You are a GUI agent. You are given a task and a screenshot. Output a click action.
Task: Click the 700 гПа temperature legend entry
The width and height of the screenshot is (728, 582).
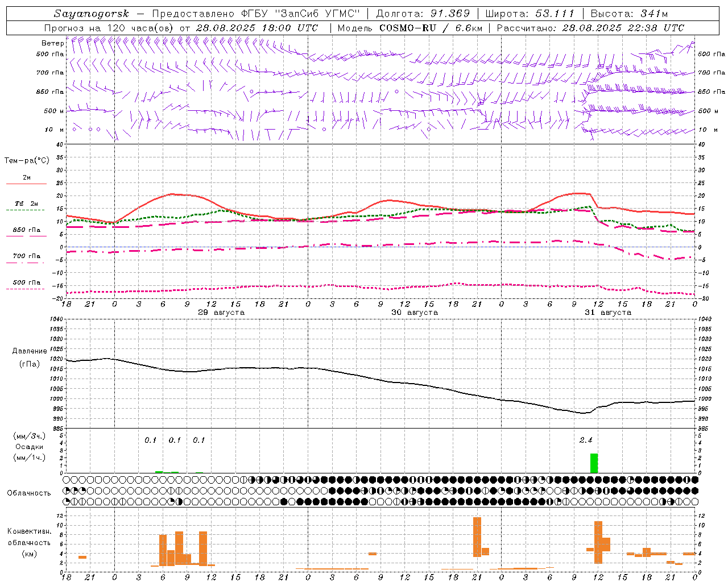click(x=27, y=256)
